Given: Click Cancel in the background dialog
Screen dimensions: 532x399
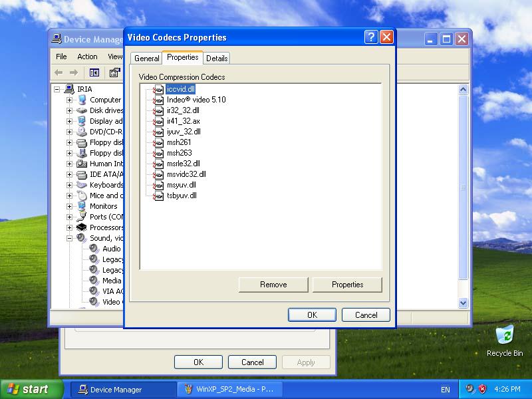Looking at the screenshot, I should [253, 362].
